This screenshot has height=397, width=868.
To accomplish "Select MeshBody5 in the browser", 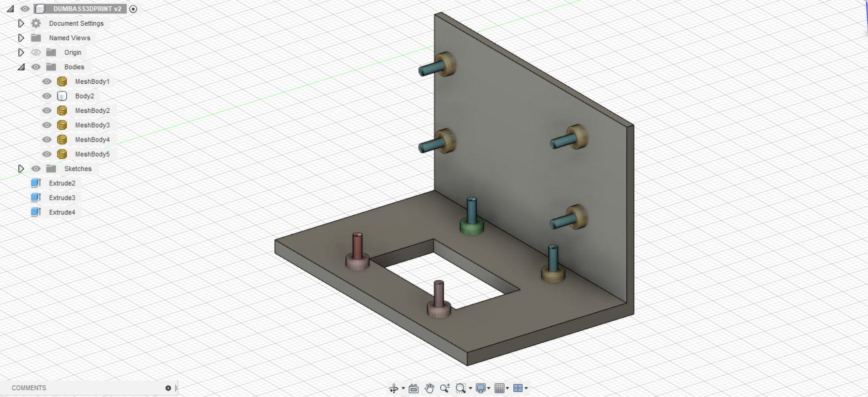I will click(x=92, y=154).
